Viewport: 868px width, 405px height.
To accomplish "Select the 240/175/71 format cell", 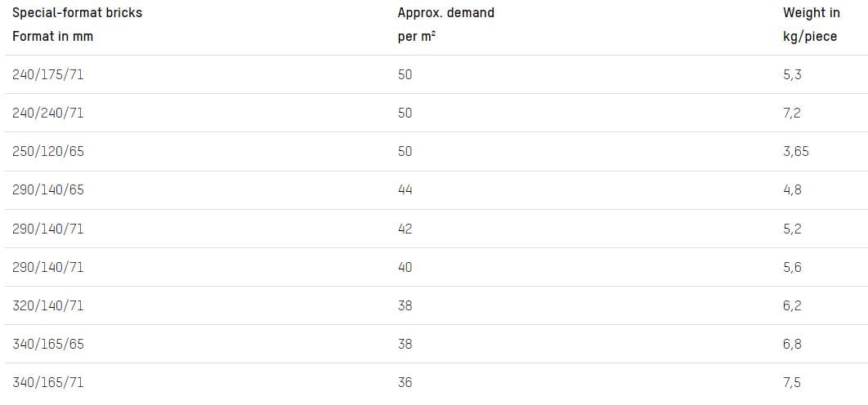I will pos(47,74).
